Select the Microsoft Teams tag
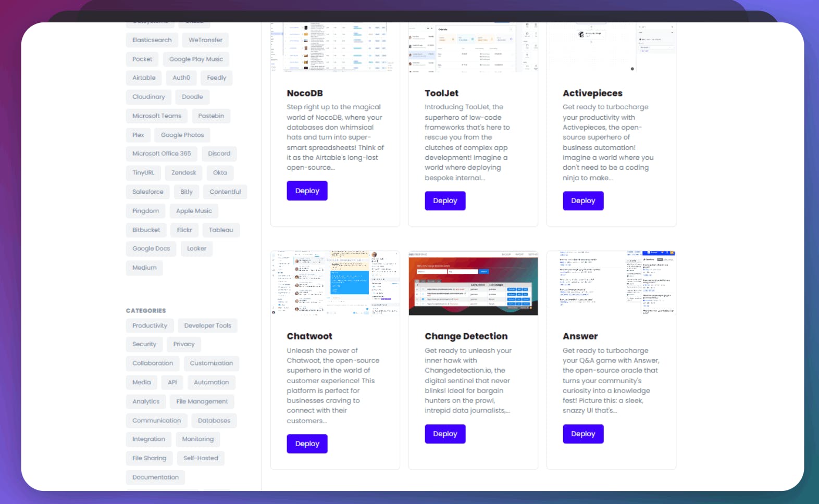The width and height of the screenshot is (819, 504). point(157,116)
